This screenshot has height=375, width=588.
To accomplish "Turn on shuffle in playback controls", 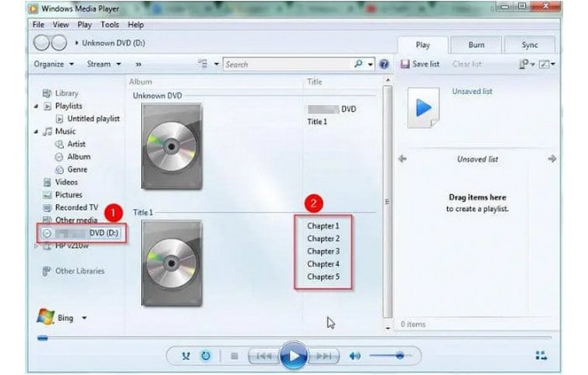I will [186, 356].
